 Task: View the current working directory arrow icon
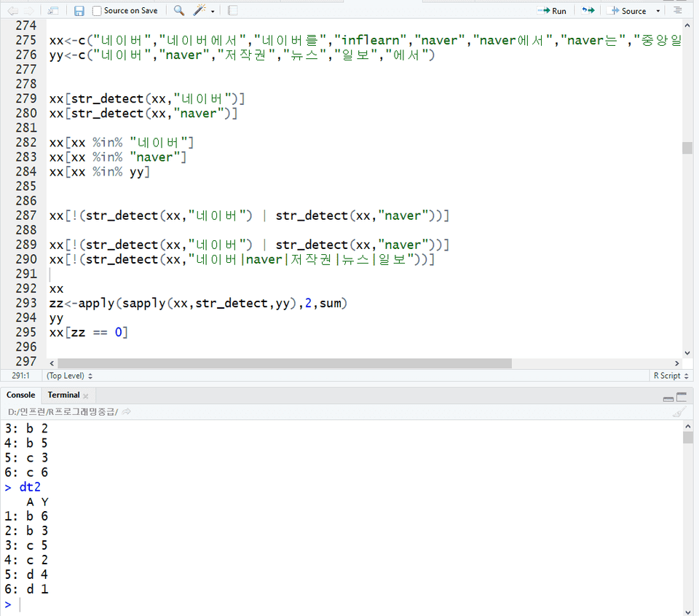(x=126, y=411)
